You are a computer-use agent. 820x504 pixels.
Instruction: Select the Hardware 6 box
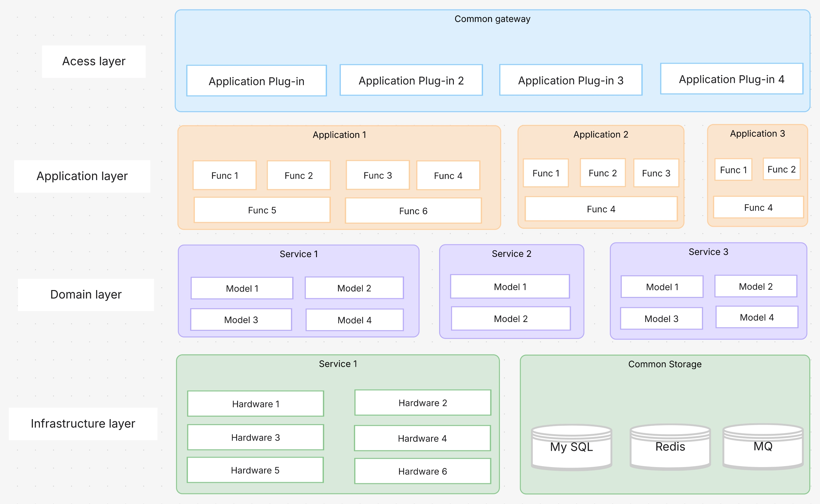pos(422,471)
